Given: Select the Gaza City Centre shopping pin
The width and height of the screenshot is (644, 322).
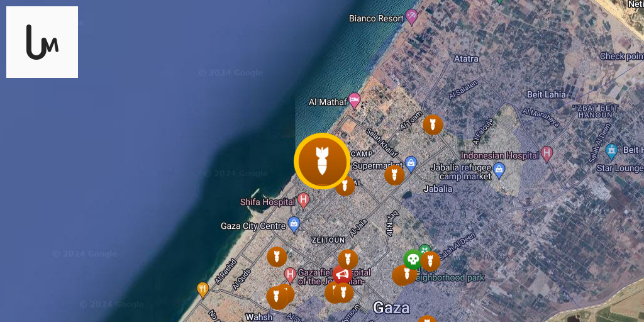Looking at the screenshot, I should click(294, 225).
